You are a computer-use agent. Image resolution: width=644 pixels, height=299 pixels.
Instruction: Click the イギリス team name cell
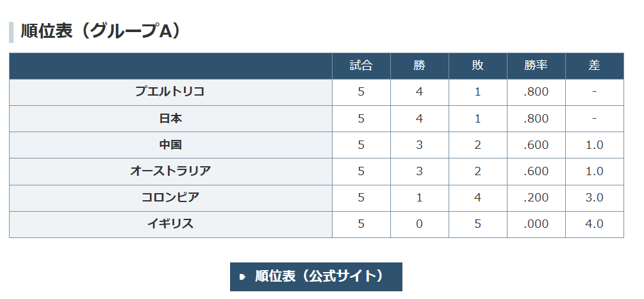pos(170,224)
